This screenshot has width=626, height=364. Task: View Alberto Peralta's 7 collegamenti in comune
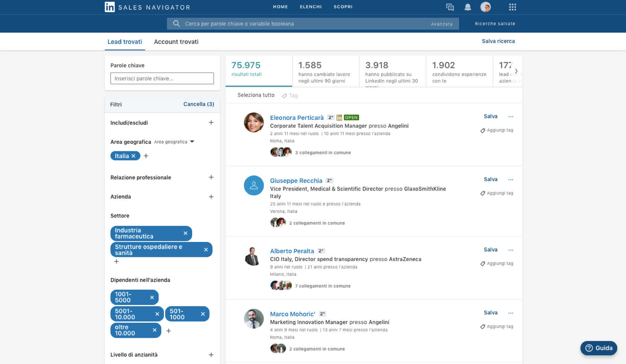[323, 286]
